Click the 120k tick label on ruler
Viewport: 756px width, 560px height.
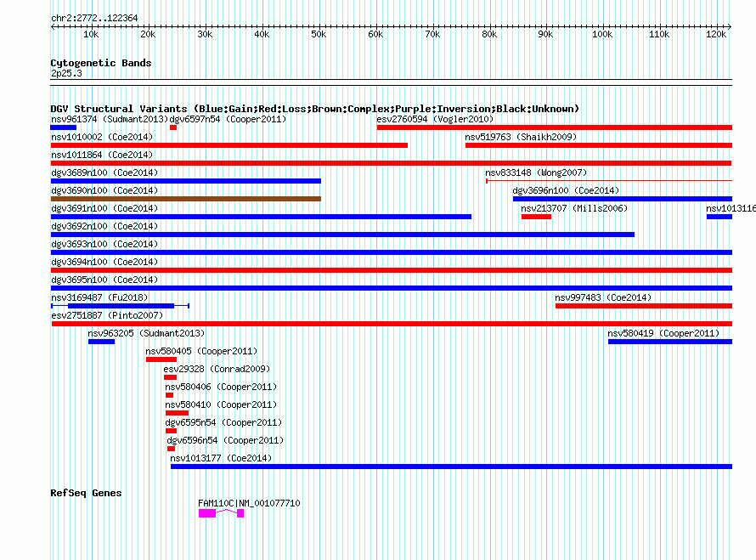click(x=716, y=34)
